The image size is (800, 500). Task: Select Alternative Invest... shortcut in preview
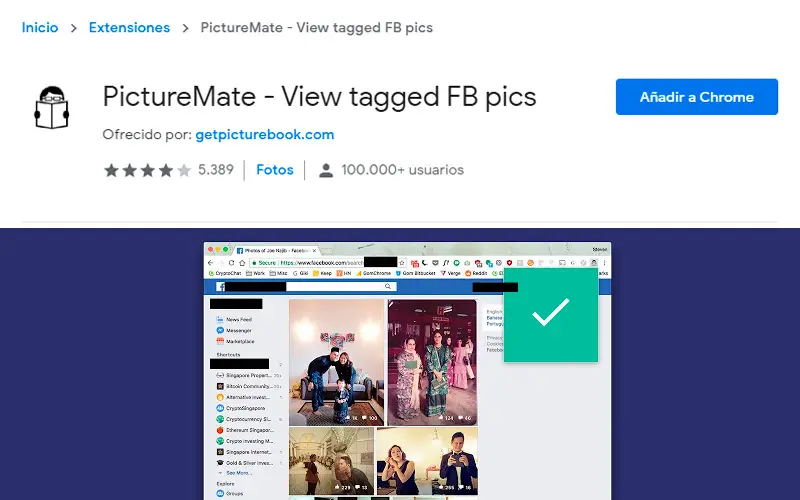click(x=245, y=397)
